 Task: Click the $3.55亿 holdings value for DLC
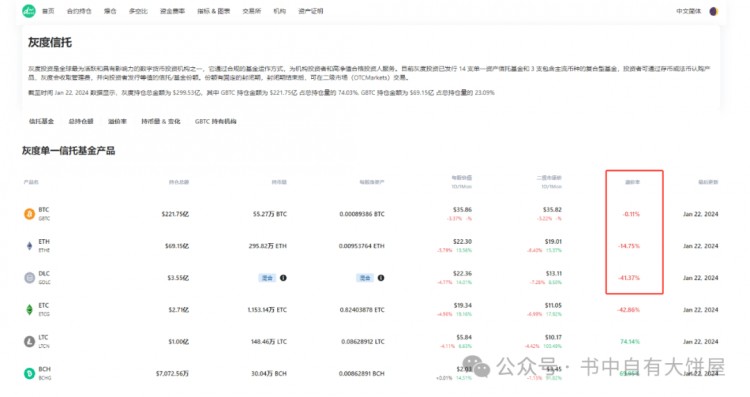[178, 278]
